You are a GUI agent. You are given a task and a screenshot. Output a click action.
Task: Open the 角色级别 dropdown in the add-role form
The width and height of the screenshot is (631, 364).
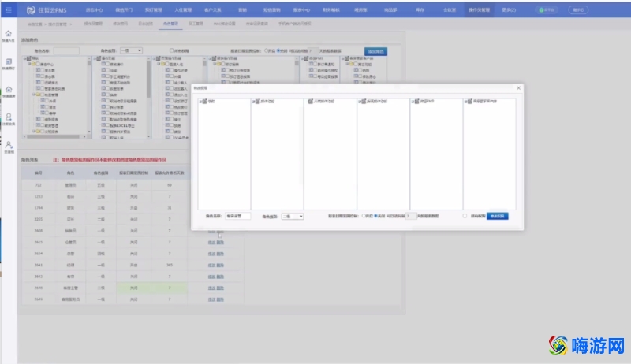pos(131,50)
